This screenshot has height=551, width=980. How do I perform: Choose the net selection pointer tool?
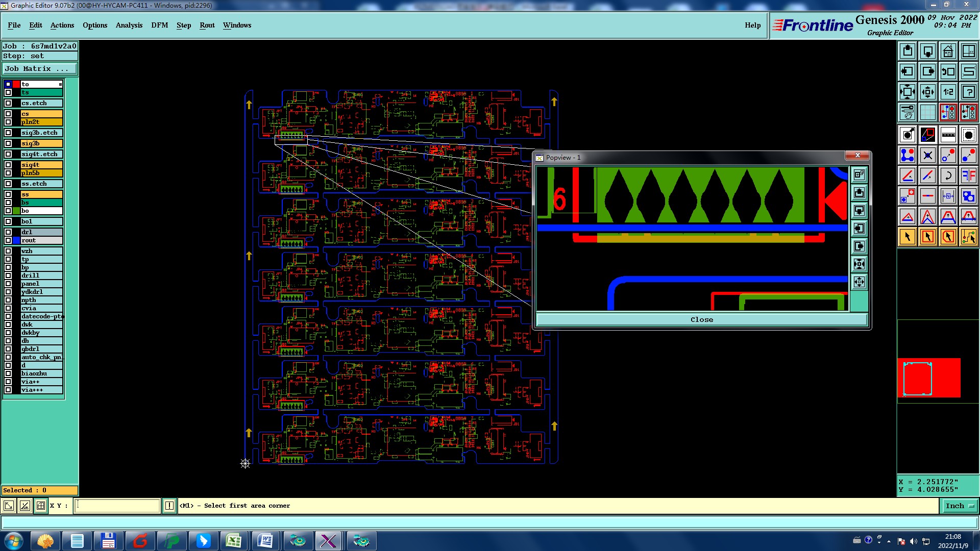point(968,237)
